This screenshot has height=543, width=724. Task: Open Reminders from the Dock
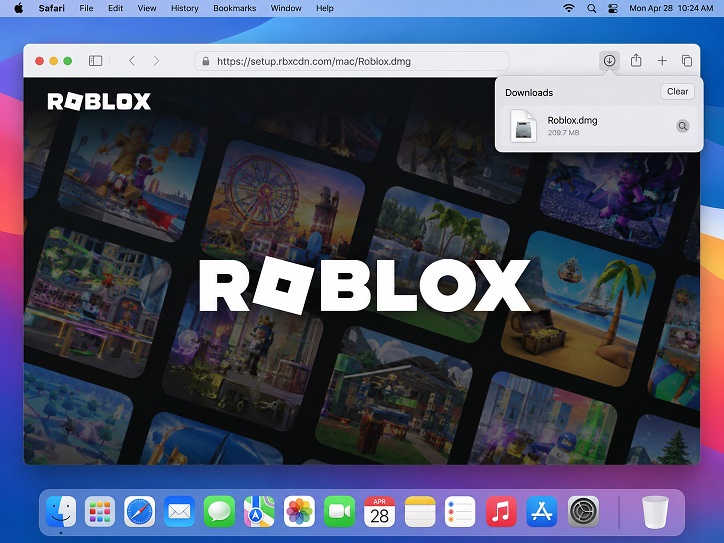[x=460, y=511]
